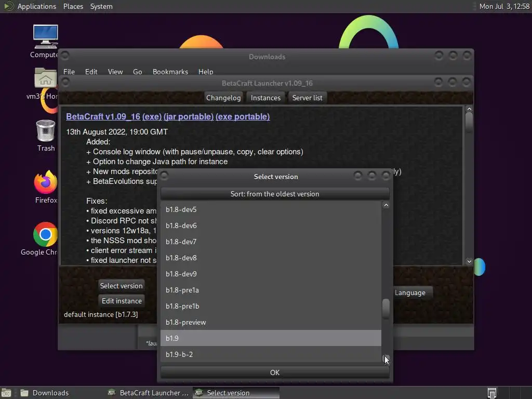The height and width of the screenshot is (399, 532).
Task: Open Bookmarks menu in Downloads window
Action: pyautogui.click(x=170, y=72)
